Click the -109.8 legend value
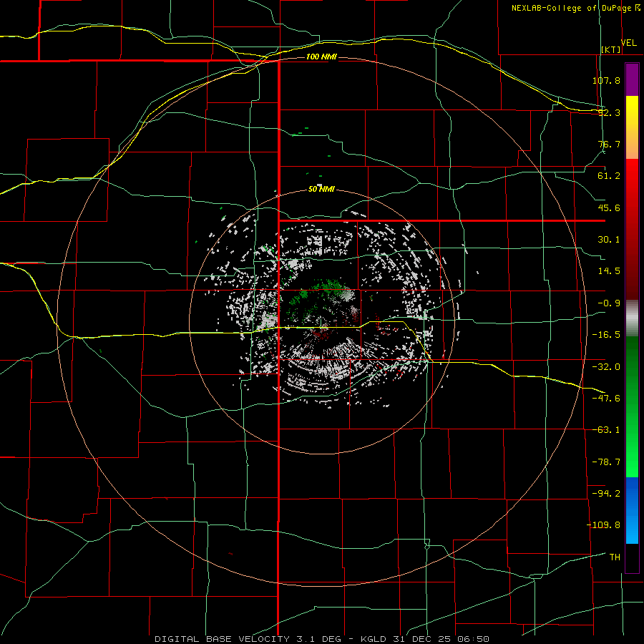The width and height of the screenshot is (644, 644). click(603, 525)
